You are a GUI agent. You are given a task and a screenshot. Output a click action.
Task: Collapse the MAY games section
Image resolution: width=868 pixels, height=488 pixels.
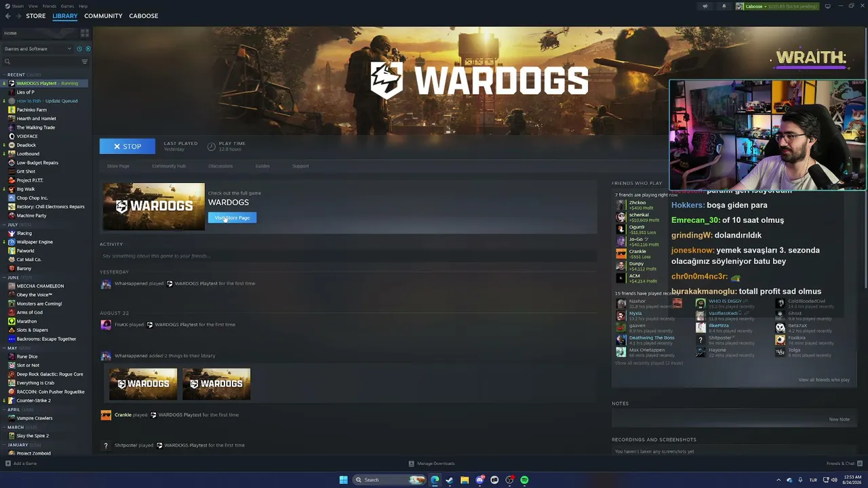click(5, 348)
